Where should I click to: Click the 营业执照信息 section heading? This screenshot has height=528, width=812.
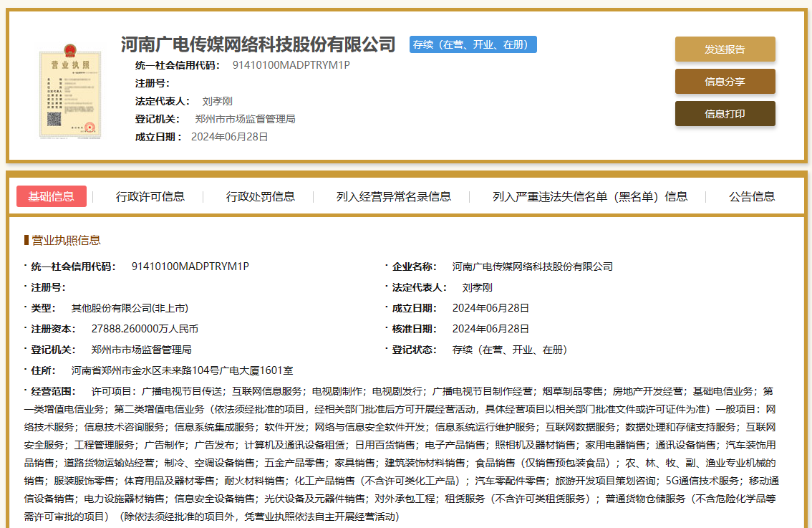[66, 240]
